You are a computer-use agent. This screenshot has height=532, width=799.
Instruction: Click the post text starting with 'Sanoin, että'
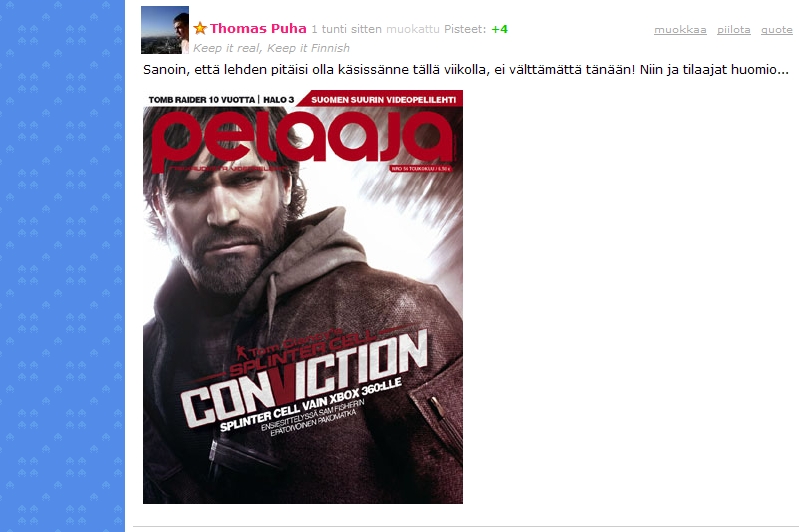(466, 69)
